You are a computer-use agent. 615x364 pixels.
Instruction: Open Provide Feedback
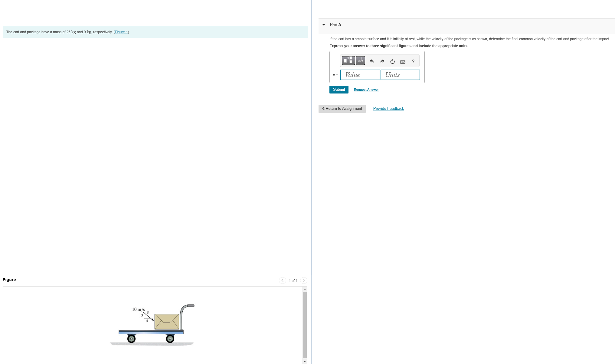pos(388,108)
